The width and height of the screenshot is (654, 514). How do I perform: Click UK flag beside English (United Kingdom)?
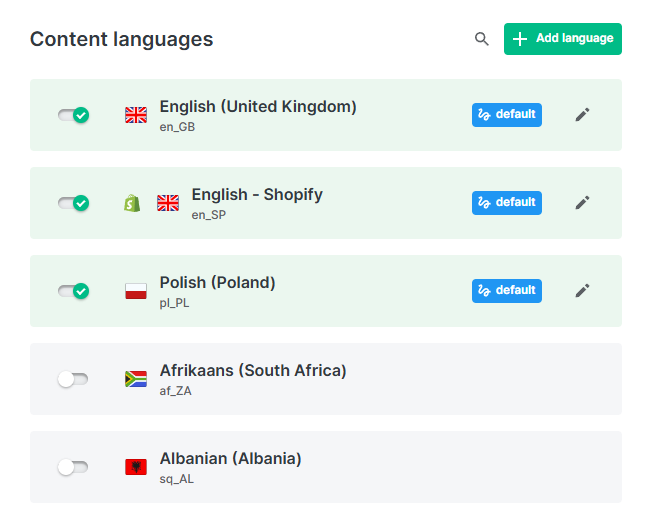point(136,115)
